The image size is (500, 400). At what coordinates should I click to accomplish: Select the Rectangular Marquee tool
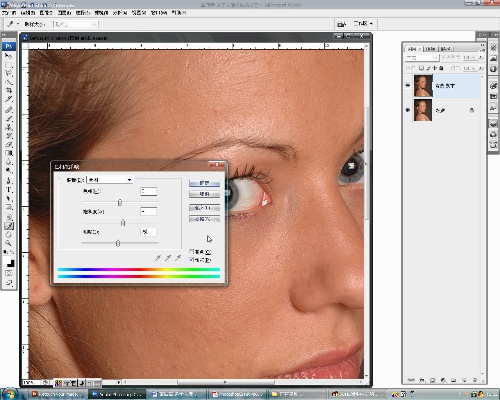(x=9, y=64)
